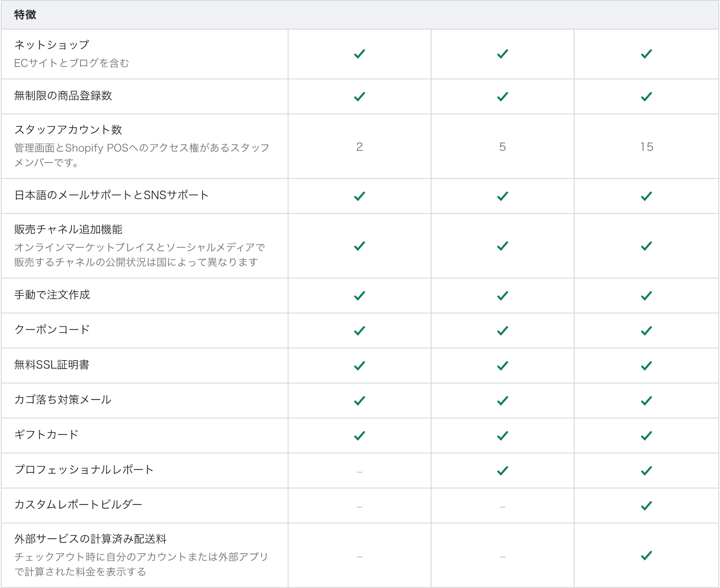Select the 無料SSL証明書 feature label

pos(52,365)
